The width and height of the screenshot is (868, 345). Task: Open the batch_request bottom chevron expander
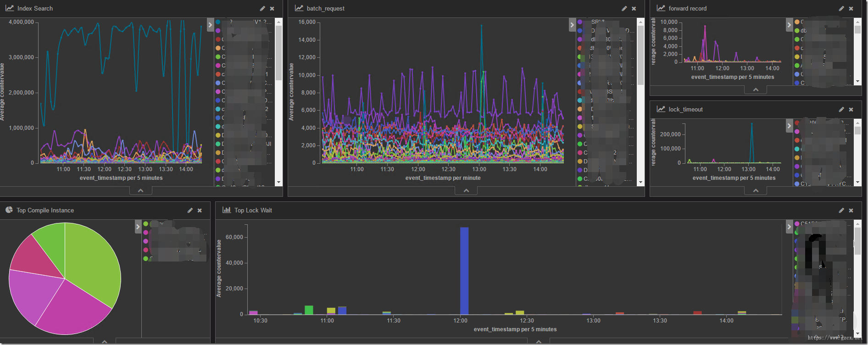466,190
